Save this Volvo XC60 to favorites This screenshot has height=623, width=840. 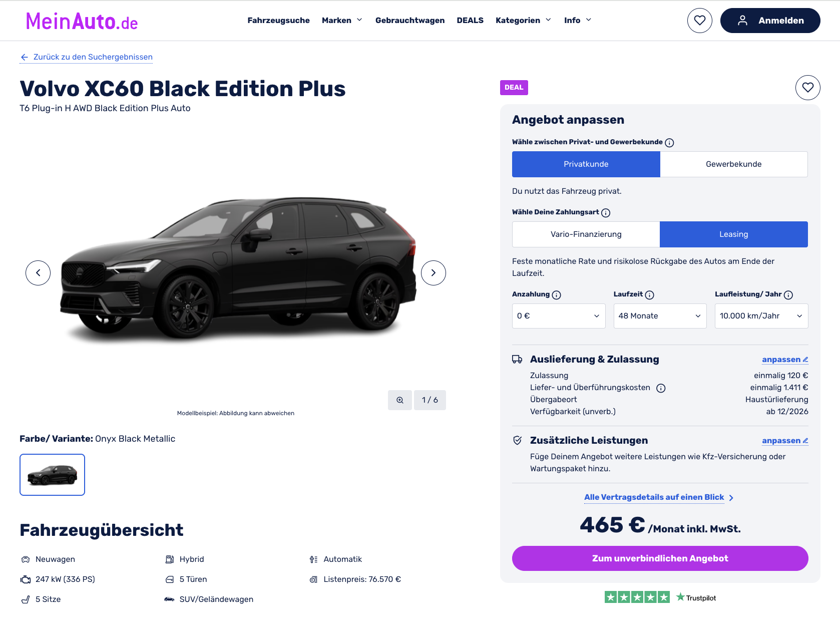pyautogui.click(x=807, y=88)
